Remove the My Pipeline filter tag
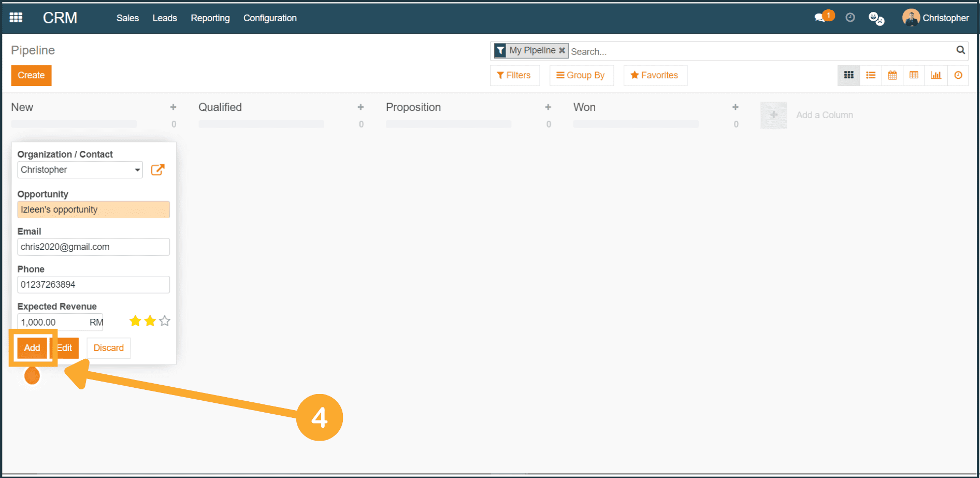The height and width of the screenshot is (478, 980). point(562,50)
